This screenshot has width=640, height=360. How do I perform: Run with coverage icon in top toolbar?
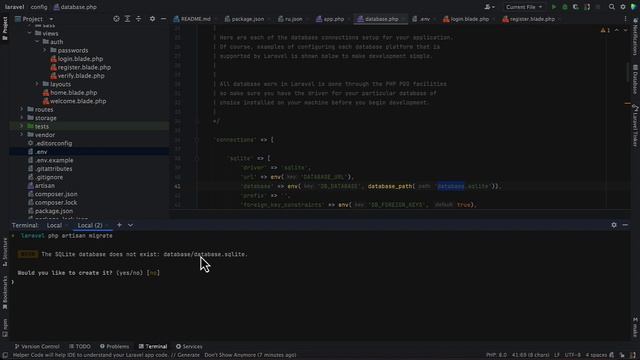[x=576, y=7]
